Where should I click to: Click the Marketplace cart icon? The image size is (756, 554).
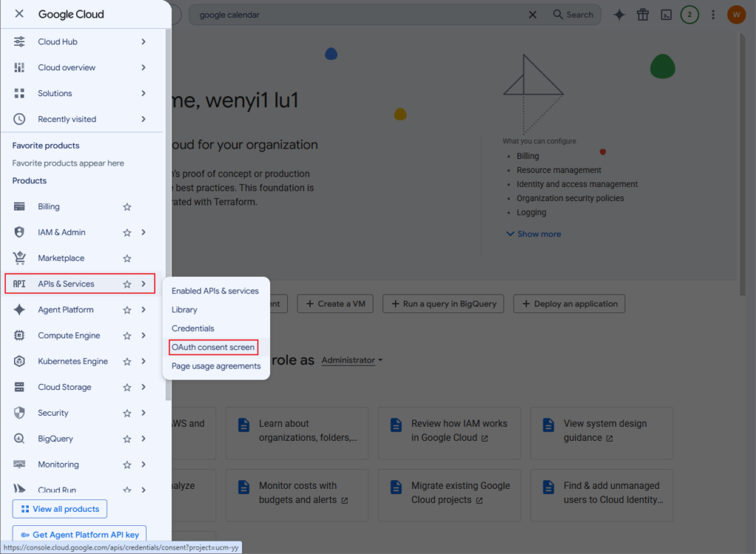click(19, 259)
